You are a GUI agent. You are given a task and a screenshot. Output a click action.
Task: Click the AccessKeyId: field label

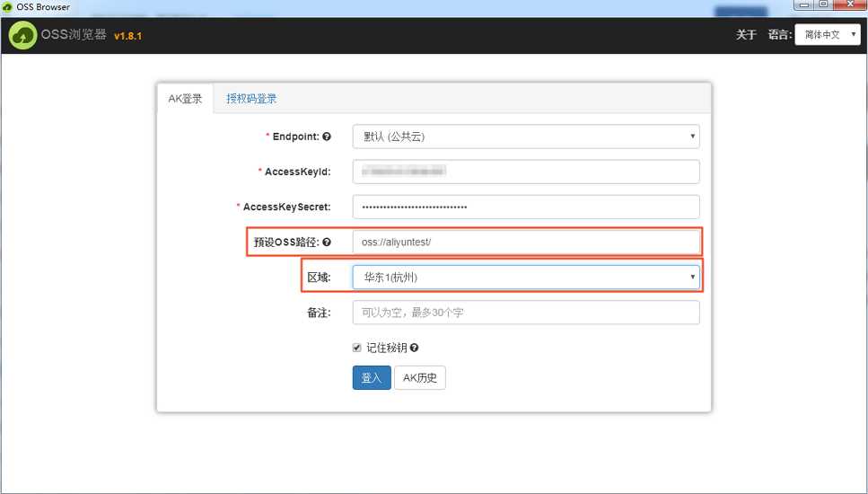click(x=297, y=172)
